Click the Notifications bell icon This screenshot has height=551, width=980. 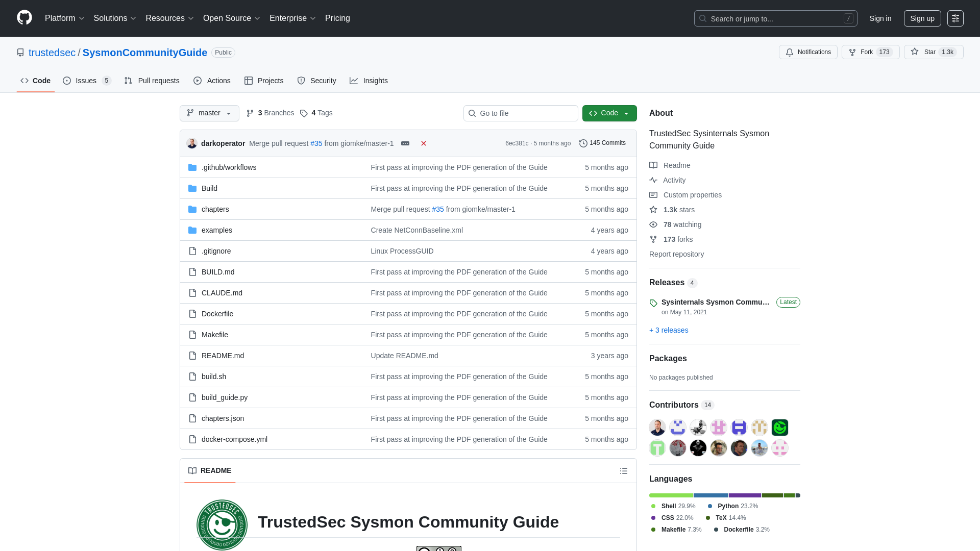click(x=789, y=52)
